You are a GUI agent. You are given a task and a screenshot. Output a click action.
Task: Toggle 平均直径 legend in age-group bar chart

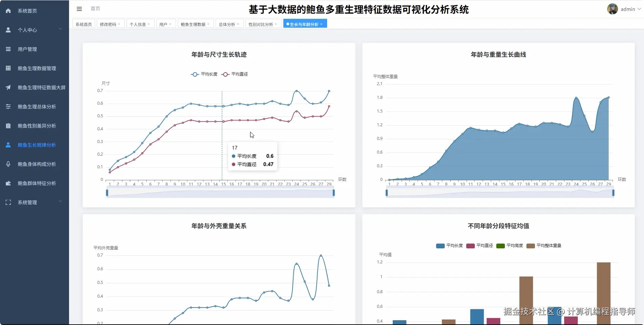tap(480, 246)
